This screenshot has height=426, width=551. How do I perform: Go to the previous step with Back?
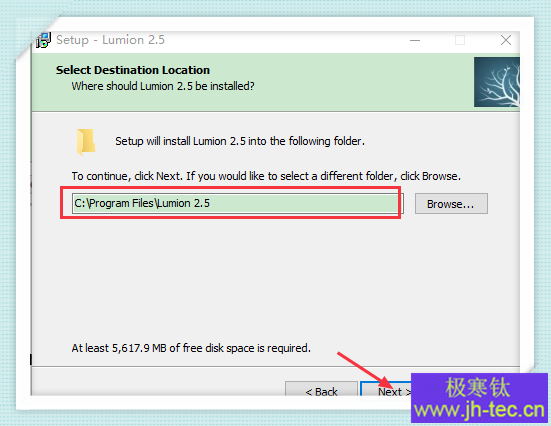pos(321,389)
